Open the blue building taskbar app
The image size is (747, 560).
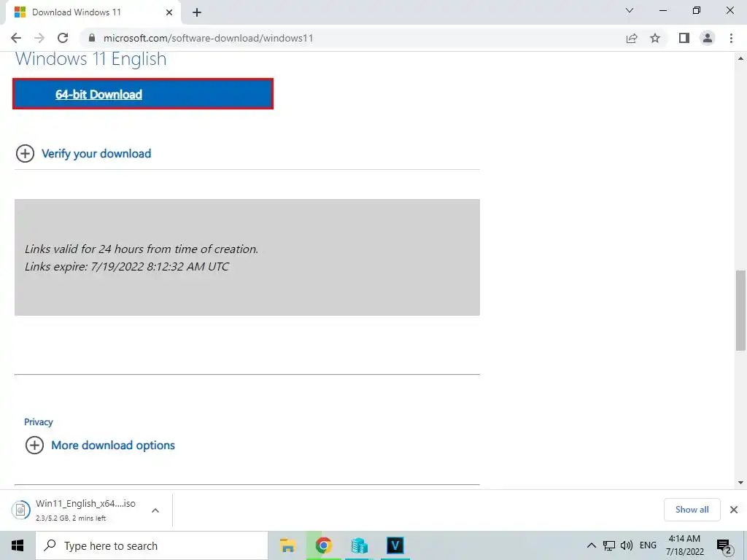pos(359,545)
